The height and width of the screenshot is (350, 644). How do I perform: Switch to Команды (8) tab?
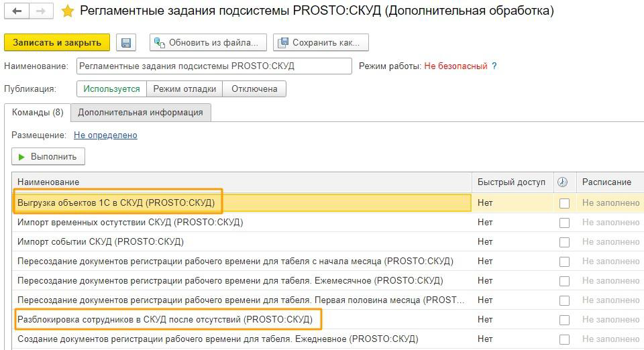tap(38, 113)
